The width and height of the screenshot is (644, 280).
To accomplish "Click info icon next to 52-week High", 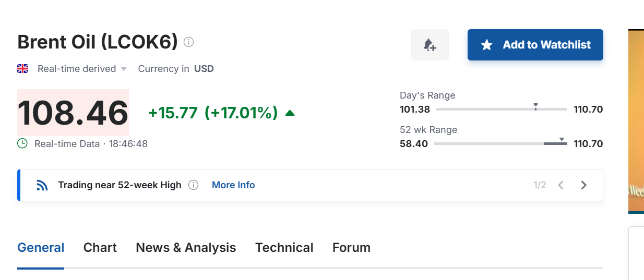I will [x=193, y=185].
